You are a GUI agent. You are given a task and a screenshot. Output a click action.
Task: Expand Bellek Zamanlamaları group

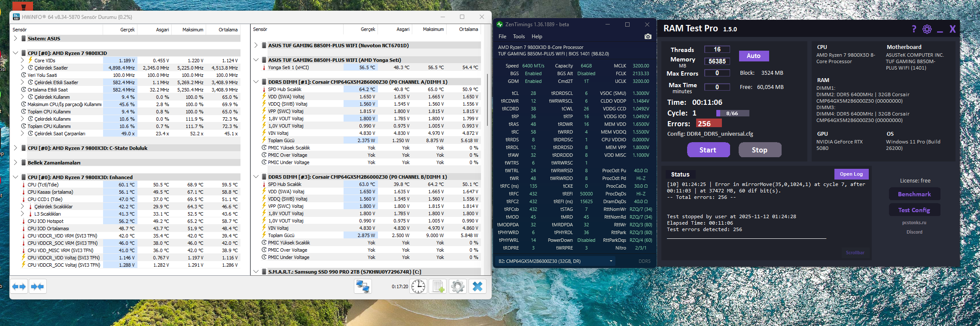pyautogui.click(x=15, y=163)
